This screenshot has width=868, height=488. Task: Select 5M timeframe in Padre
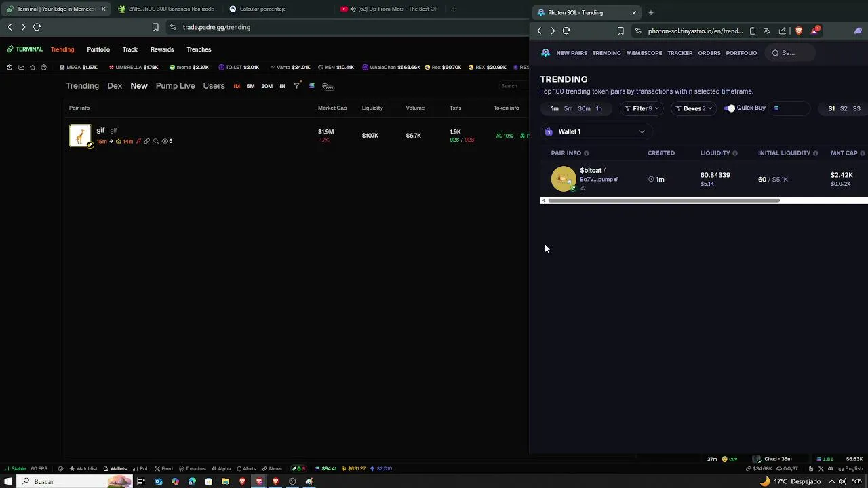250,86
